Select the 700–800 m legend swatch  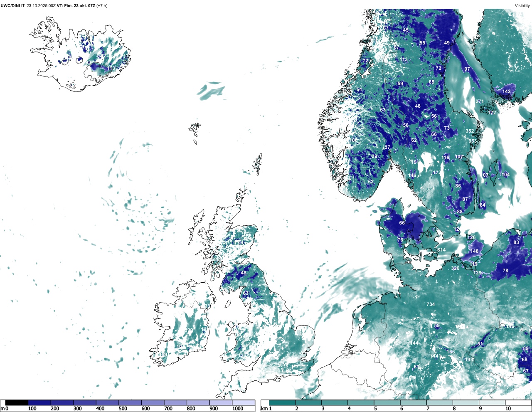[x=175, y=403]
